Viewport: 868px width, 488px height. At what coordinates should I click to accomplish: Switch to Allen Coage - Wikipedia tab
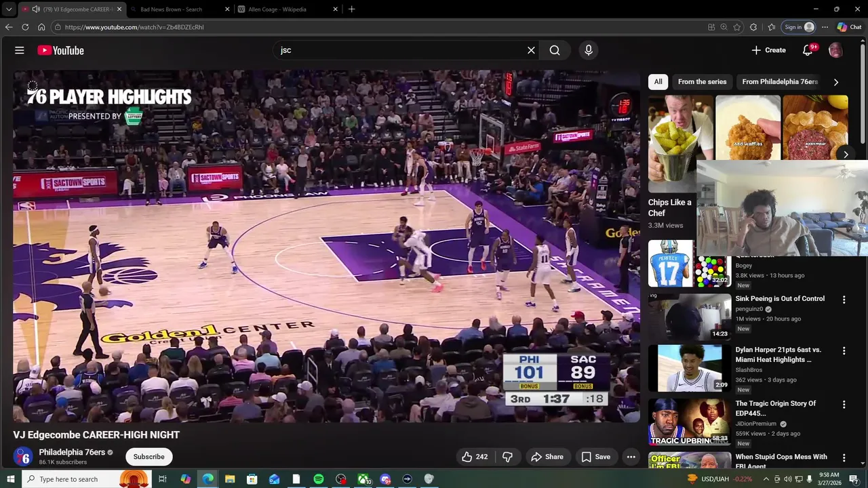(288, 9)
